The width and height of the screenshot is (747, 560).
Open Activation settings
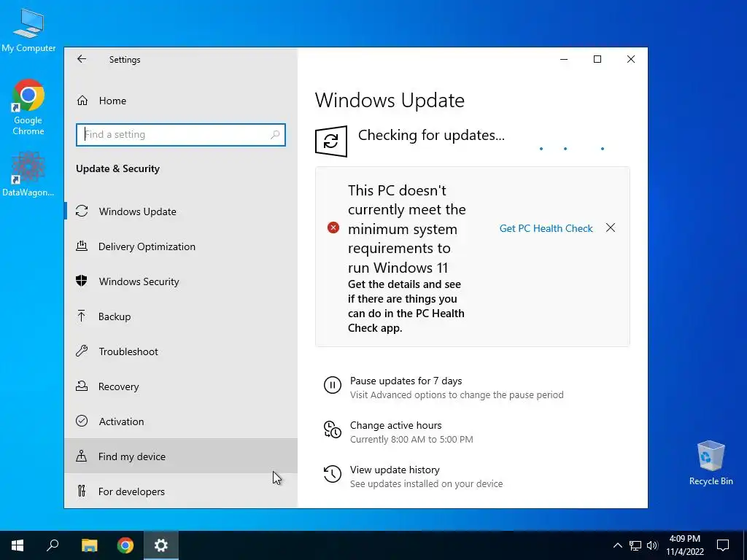pos(181,421)
